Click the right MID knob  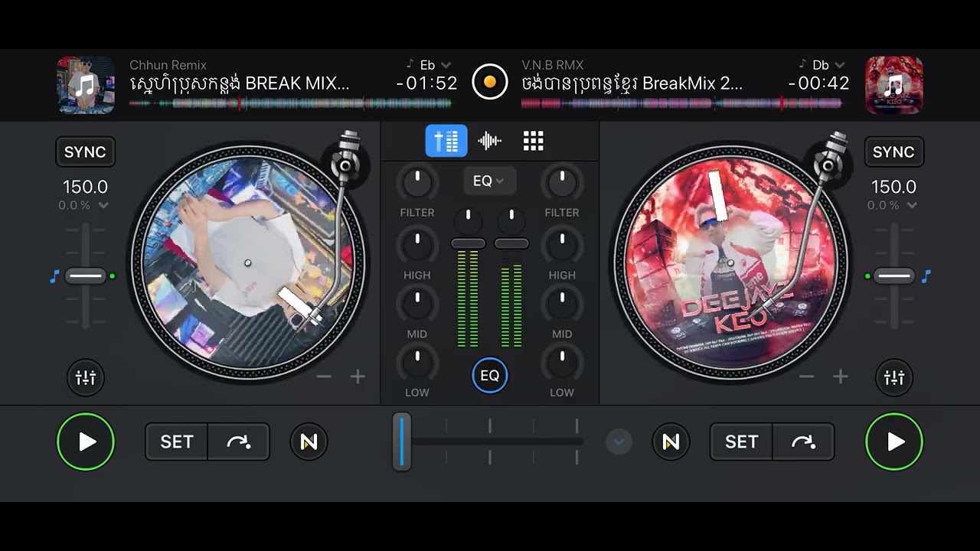[x=562, y=305]
